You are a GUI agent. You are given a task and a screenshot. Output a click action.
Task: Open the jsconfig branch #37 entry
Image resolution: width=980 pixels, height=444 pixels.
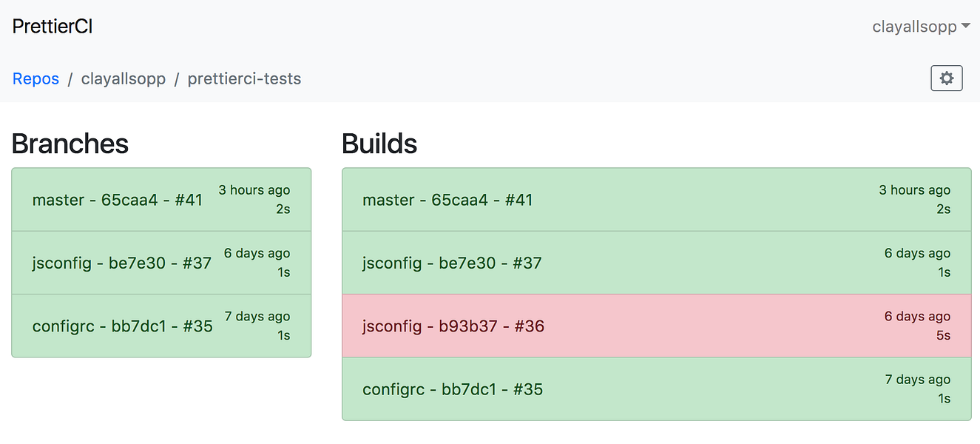[x=122, y=263]
